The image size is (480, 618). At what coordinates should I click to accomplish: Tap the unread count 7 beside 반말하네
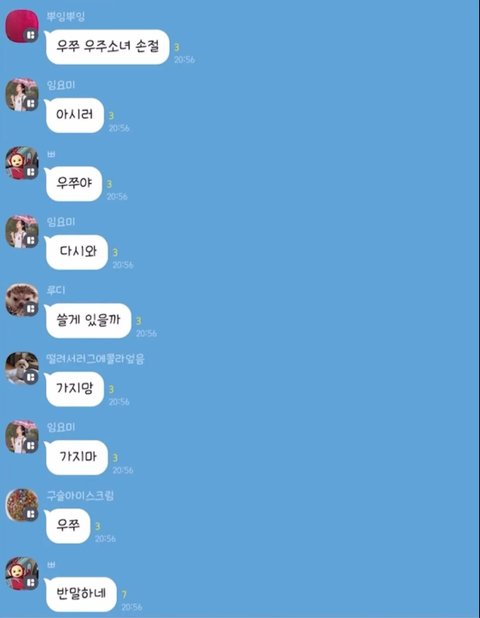tap(124, 594)
